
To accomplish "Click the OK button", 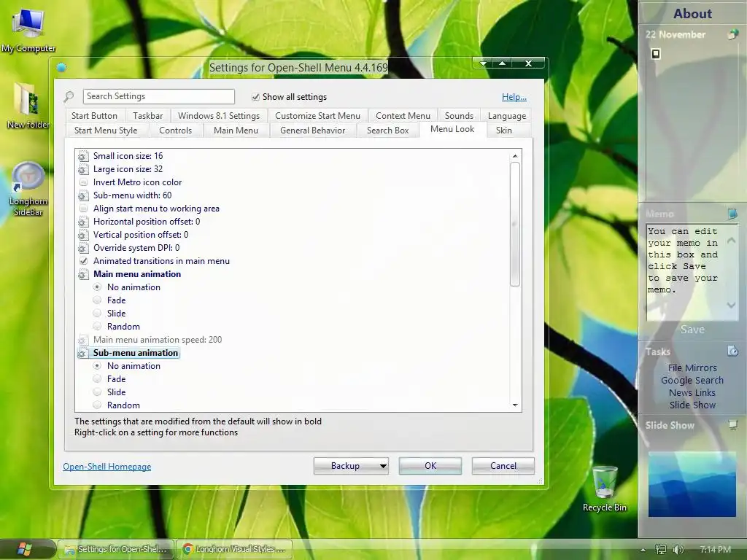I will point(430,466).
